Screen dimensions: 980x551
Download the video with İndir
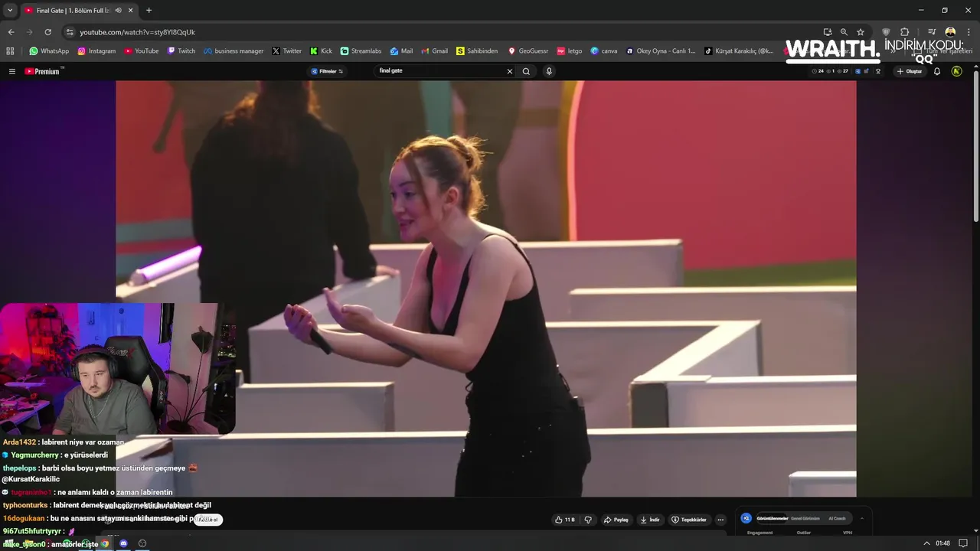coord(650,520)
